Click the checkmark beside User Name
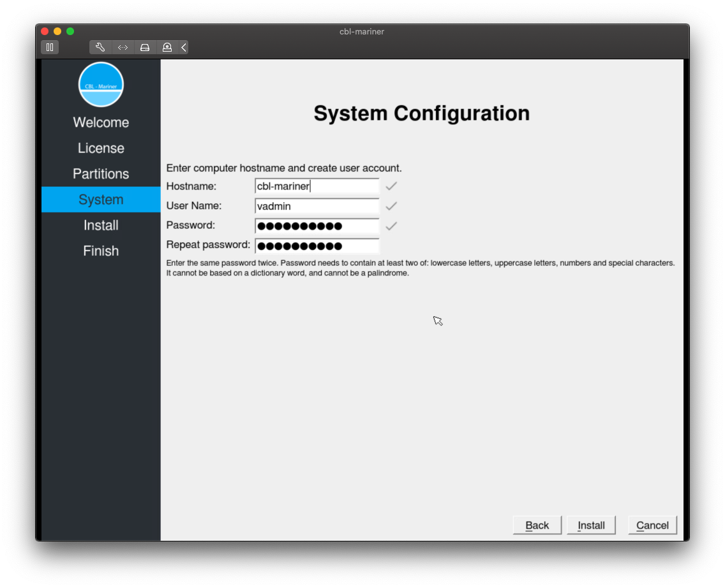Screen dimensions: 725x588 (391, 206)
